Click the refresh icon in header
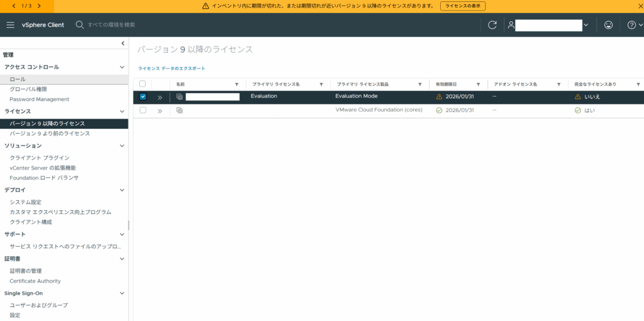 [492, 24]
